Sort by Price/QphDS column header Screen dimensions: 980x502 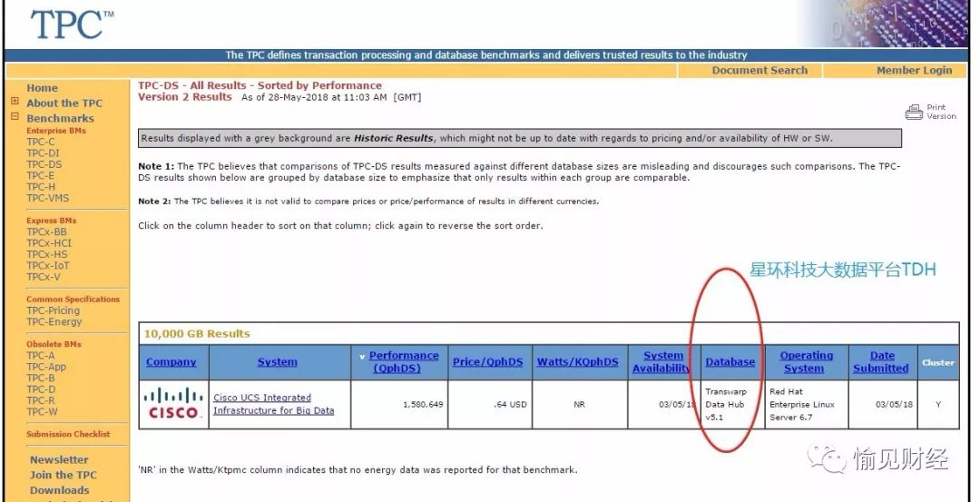pos(487,362)
